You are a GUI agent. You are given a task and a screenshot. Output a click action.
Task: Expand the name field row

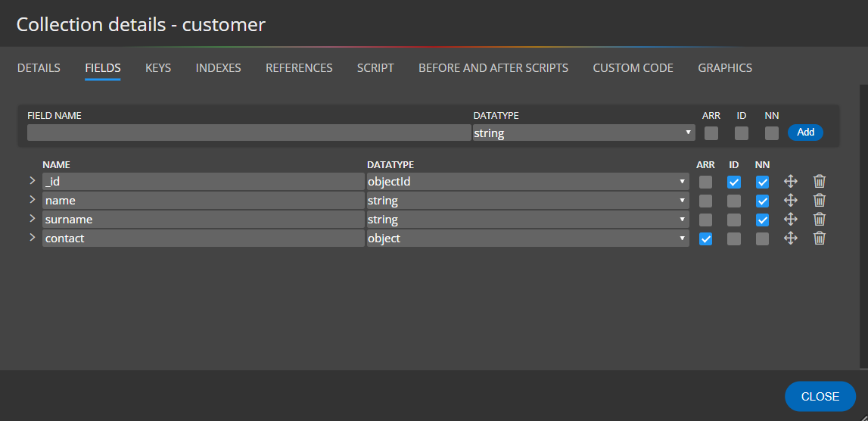(x=33, y=200)
